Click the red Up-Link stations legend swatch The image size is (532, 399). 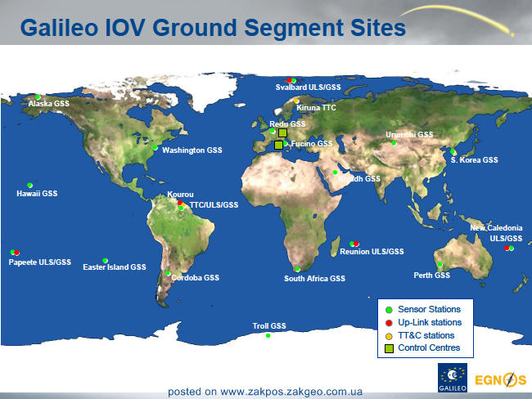coord(389,323)
